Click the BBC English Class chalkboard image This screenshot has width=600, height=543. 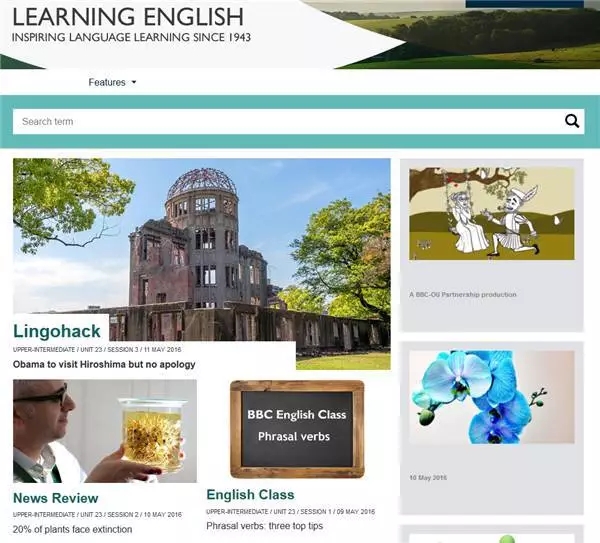pos(297,428)
